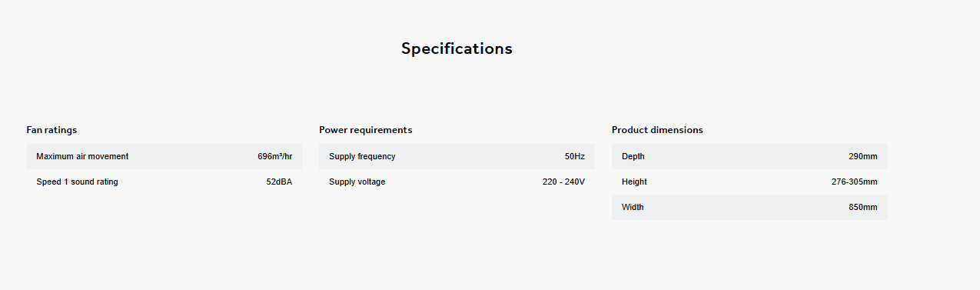Select the Fan ratings section title
The height and width of the screenshot is (290, 980).
click(x=51, y=130)
